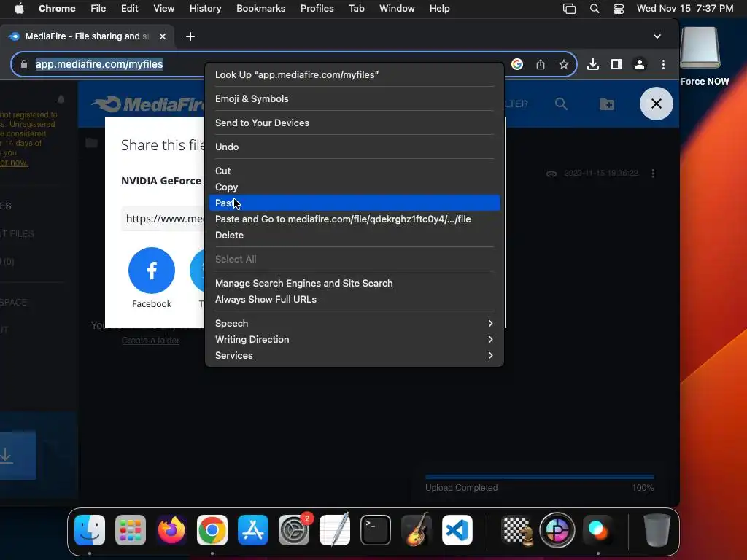Image resolution: width=747 pixels, height=560 pixels.
Task: Select Paste and Go to mediafire.com
Action: click(355, 219)
